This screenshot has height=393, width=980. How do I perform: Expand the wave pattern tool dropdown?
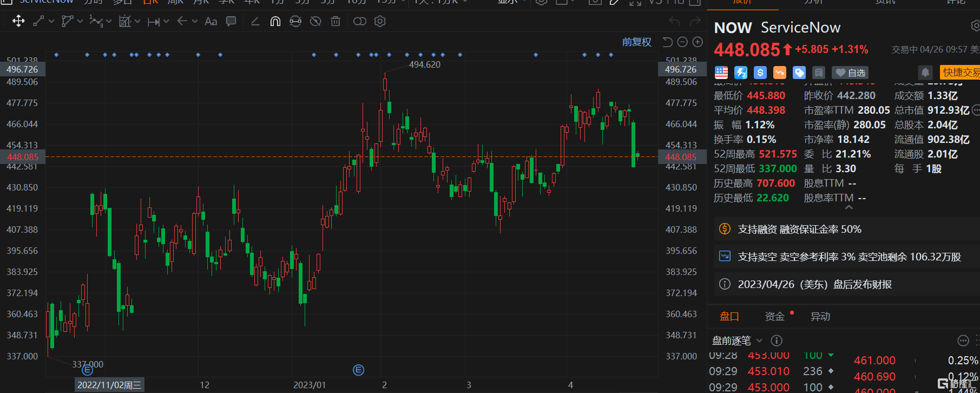point(109,22)
